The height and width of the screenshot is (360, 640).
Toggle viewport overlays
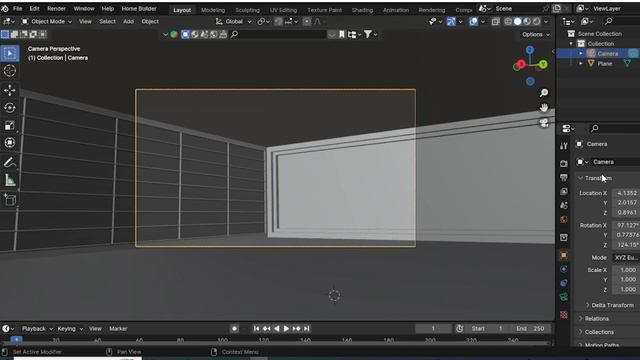(x=473, y=22)
